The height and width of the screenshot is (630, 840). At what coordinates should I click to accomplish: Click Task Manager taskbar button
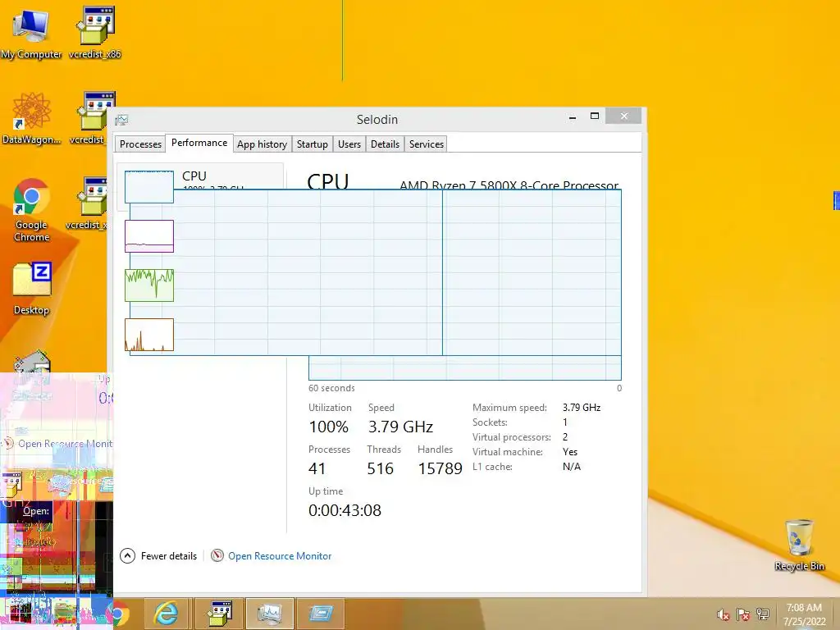(x=270, y=614)
